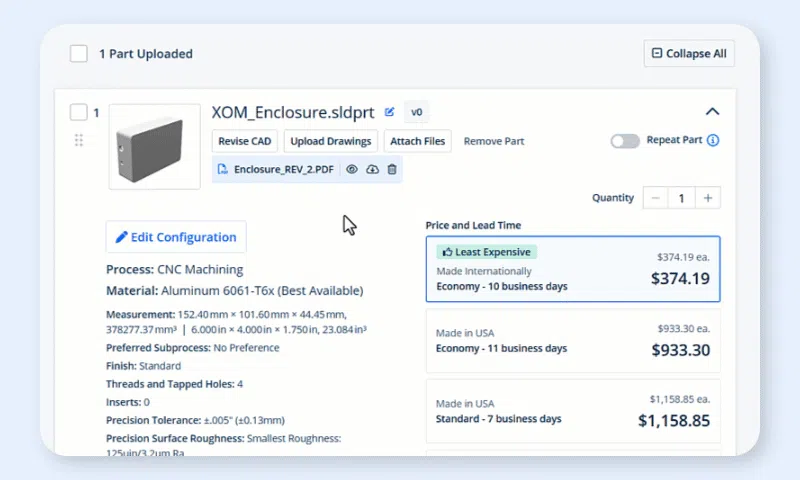The image size is (800, 480).
Task: Check the select-all box beside 1 Part Uploaded
Action: (x=79, y=54)
